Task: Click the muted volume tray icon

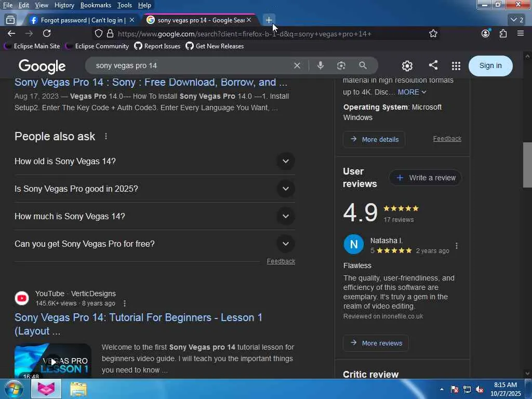Action: pos(480,390)
